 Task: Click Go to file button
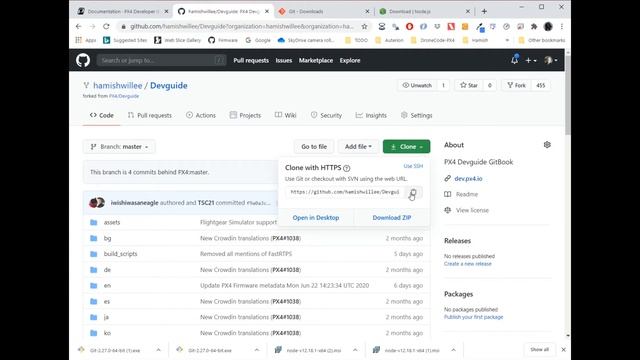click(314, 147)
